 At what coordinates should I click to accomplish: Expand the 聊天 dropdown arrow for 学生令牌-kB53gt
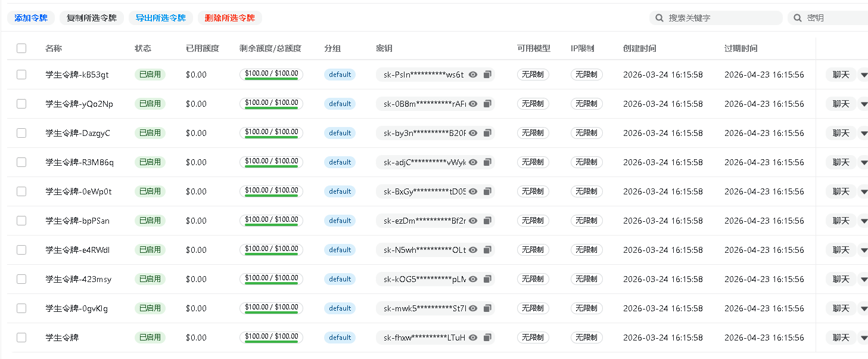point(863,75)
